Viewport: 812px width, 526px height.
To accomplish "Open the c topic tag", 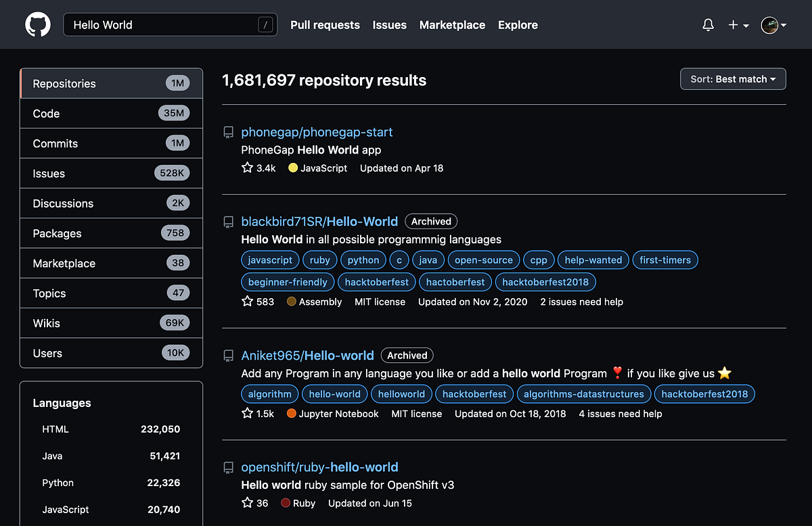I will (x=399, y=260).
